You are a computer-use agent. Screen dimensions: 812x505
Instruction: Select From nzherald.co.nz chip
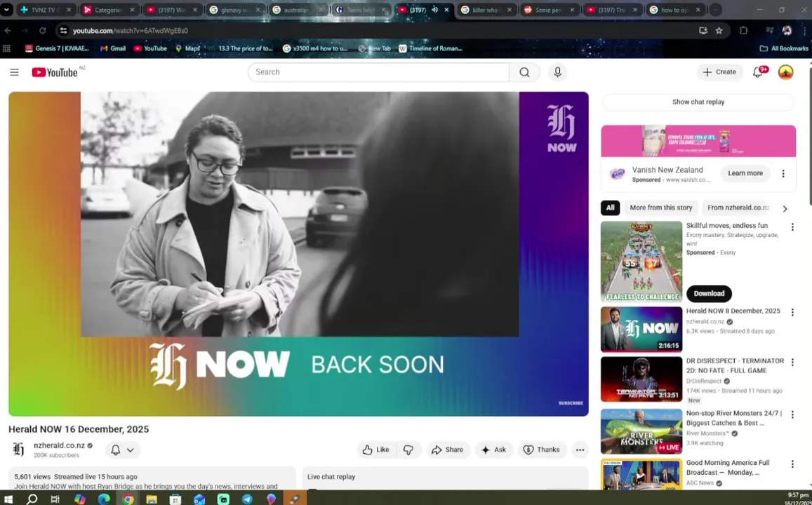738,208
